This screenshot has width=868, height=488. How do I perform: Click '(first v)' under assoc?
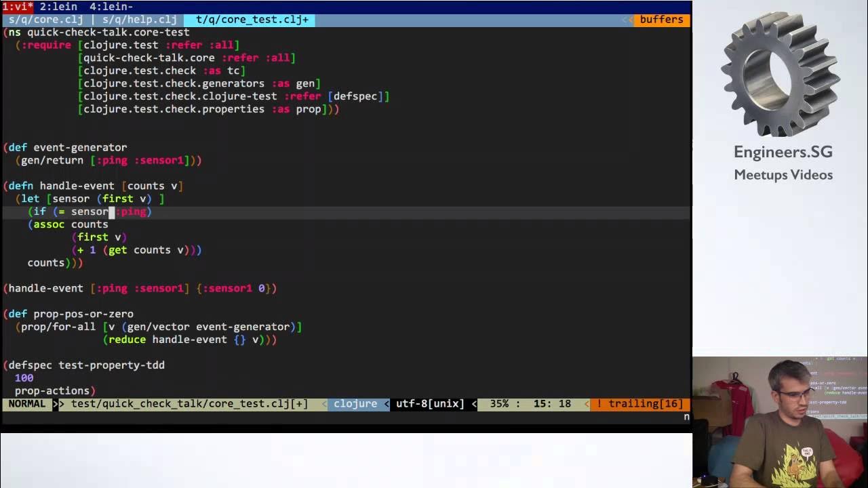tap(99, 237)
